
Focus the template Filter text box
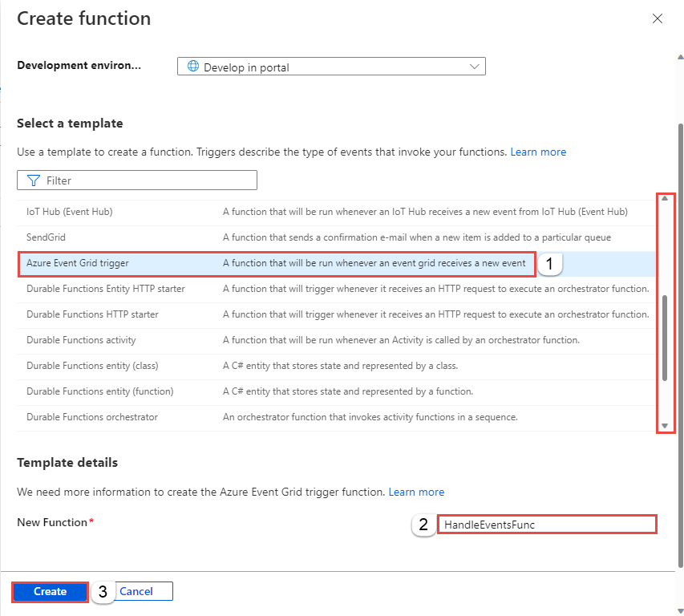144,180
